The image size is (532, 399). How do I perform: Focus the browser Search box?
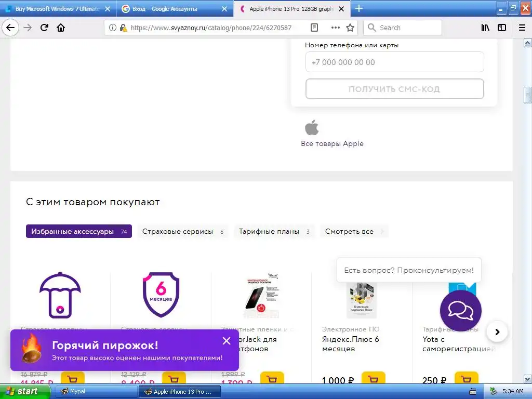(x=403, y=28)
